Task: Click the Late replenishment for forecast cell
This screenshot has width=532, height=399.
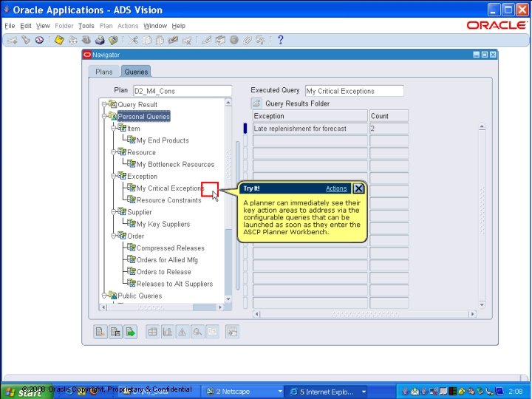Action: pos(310,129)
